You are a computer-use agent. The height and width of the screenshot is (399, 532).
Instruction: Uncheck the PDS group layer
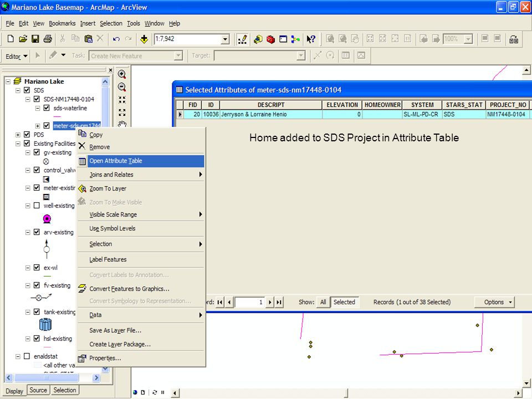27,135
